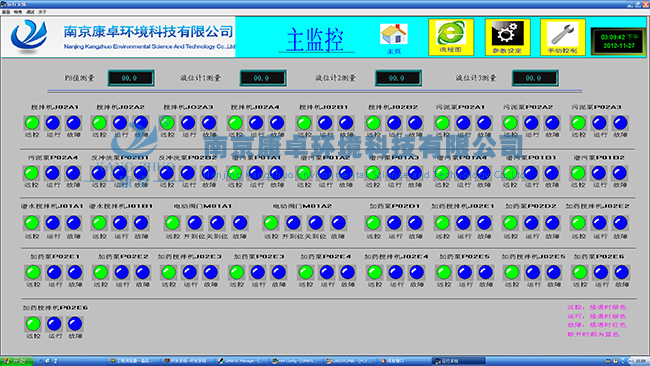
Task: Open the last 关于 menu bar item
Action: tap(42, 12)
